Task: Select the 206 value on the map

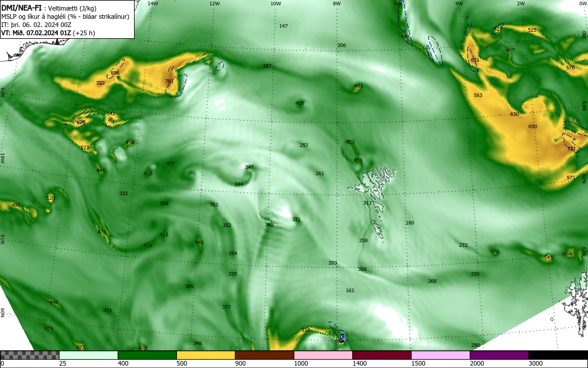Action: click(342, 45)
